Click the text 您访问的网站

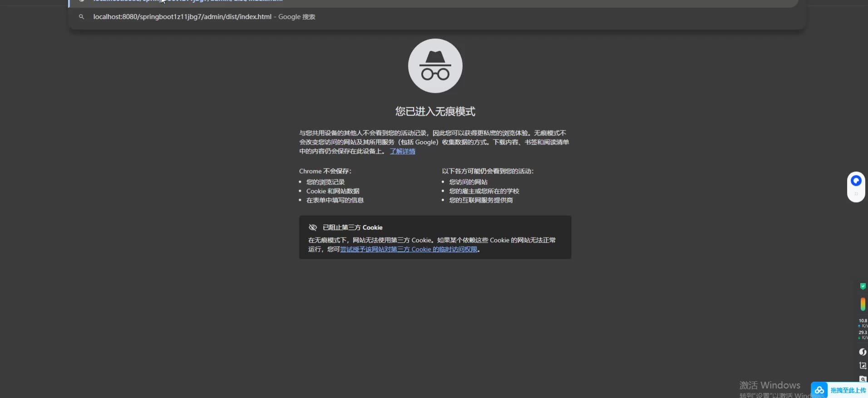[x=469, y=182]
